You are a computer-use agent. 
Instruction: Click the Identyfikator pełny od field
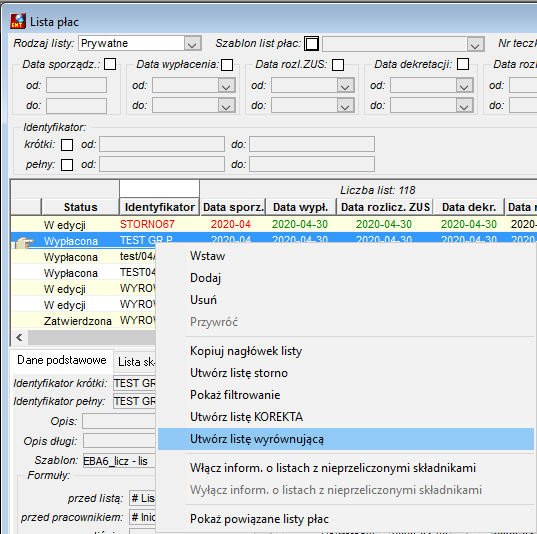pyautogui.click(x=162, y=164)
